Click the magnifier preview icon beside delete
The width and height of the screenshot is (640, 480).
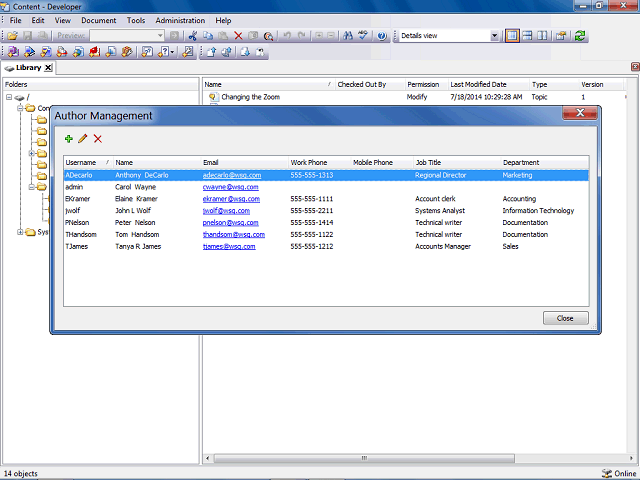pyautogui.click(x=268, y=36)
